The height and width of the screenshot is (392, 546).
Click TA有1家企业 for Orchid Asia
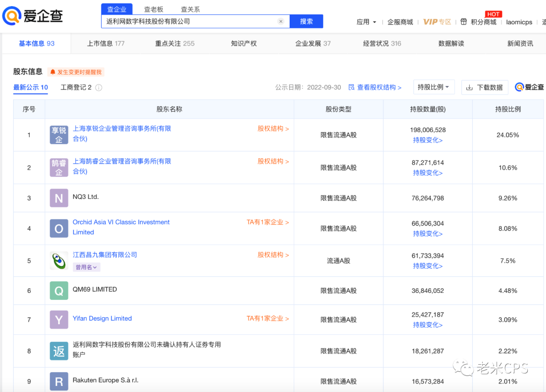point(268,223)
